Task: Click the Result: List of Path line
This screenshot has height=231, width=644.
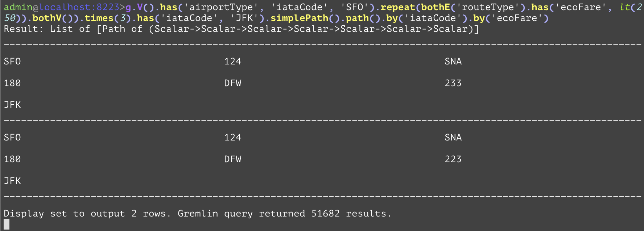Action: [241, 29]
